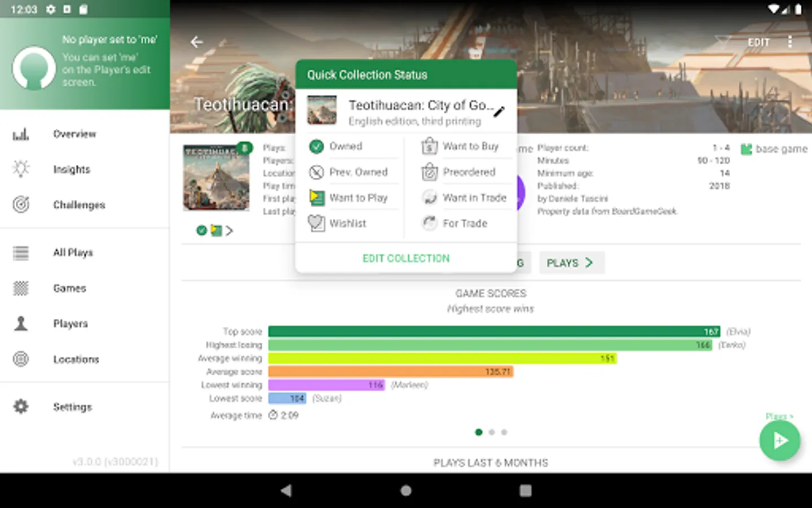Image resolution: width=812 pixels, height=508 pixels.
Task: Open the three-dot overflow menu
Action: 790,42
